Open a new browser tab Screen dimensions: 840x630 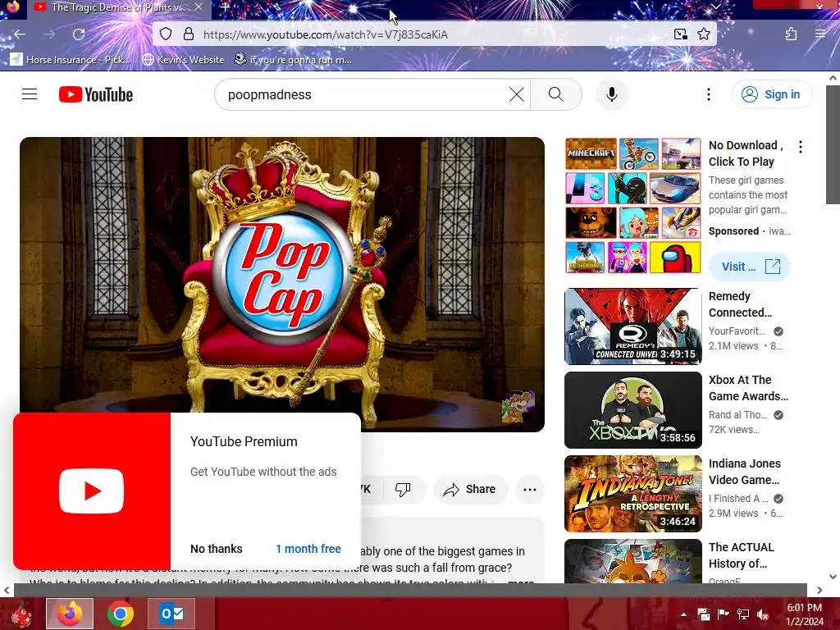225,7
